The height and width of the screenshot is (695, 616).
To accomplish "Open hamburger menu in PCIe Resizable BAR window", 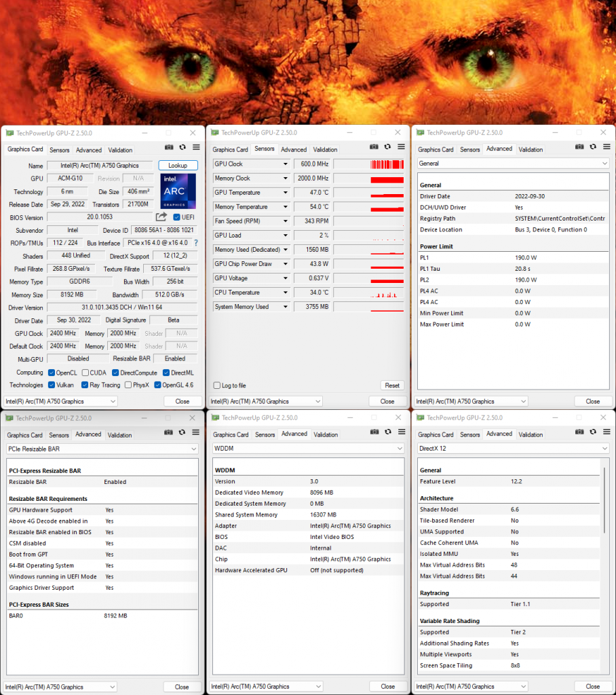I will pyautogui.click(x=196, y=432).
